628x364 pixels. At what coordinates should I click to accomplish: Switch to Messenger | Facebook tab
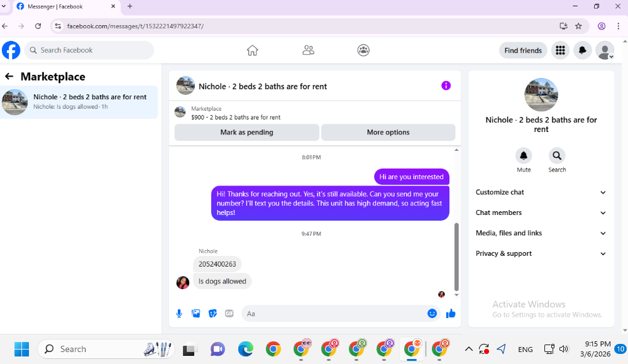[x=67, y=7]
